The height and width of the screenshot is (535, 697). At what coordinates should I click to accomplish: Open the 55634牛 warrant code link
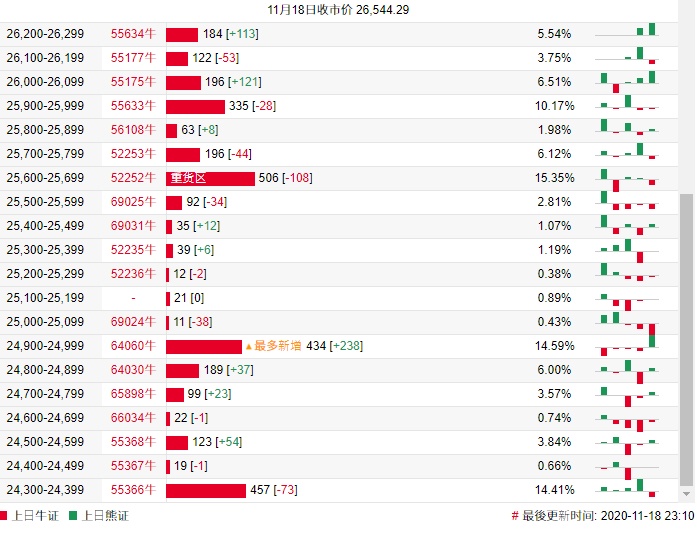pyautogui.click(x=133, y=34)
